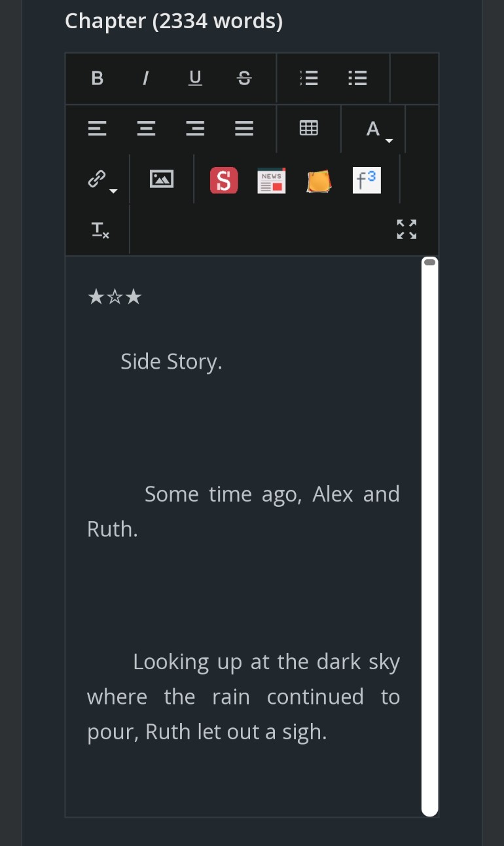Insert a bulleted list
This screenshot has height=846, width=504.
357,79
